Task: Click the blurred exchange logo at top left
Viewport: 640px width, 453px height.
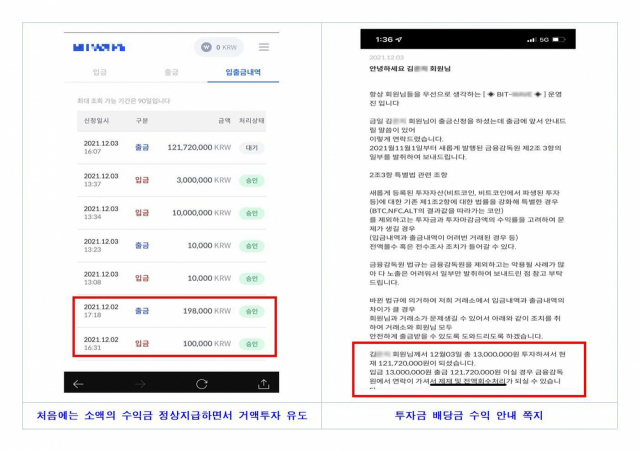Action: [x=99, y=47]
